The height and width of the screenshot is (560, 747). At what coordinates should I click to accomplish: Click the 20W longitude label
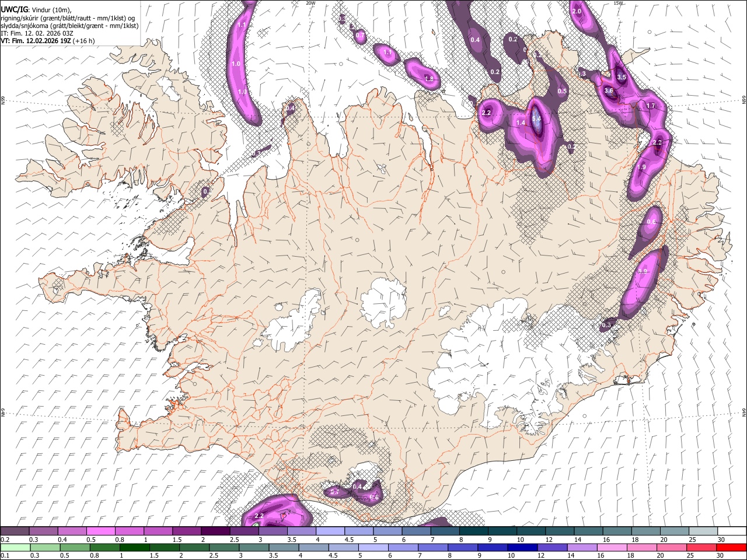(311, 3)
